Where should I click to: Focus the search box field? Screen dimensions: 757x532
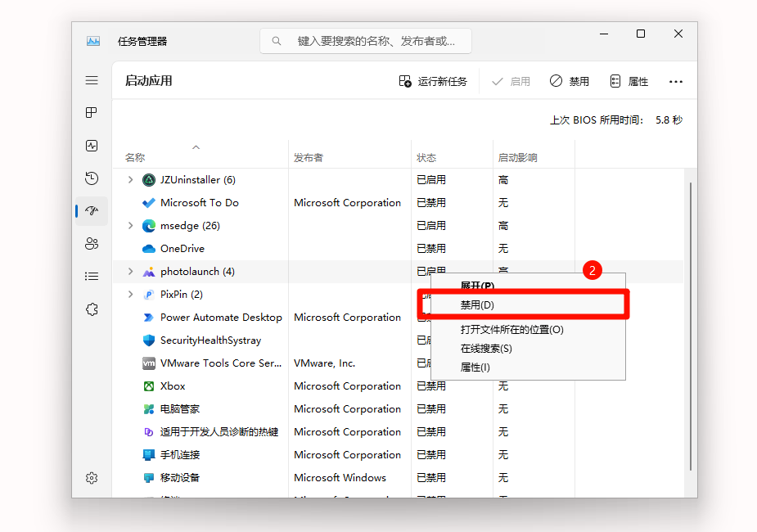click(366, 41)
